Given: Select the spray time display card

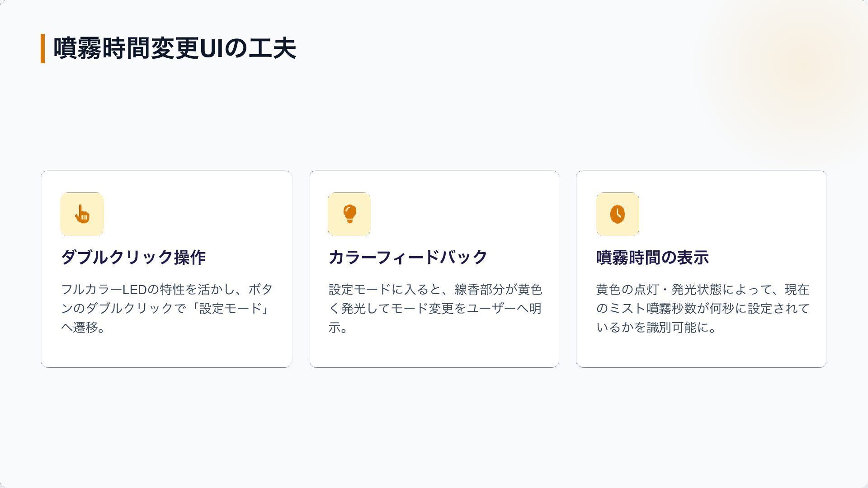Looking at the screenshot, I should 701,269.
